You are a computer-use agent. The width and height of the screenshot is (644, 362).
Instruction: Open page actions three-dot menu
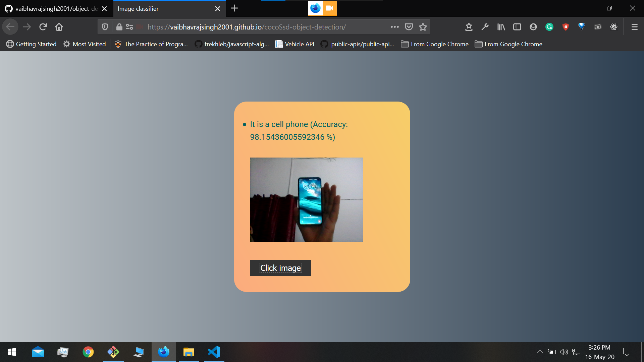tap(394, 27)
